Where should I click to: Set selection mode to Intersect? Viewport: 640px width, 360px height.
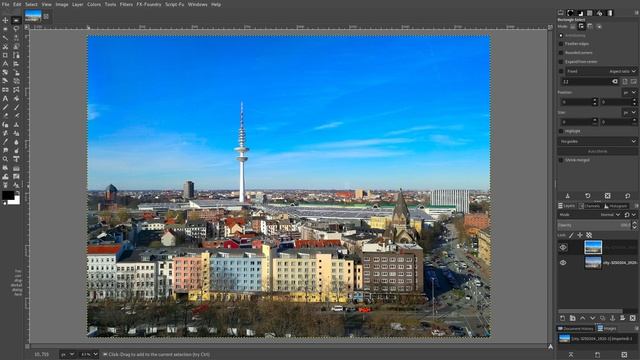coord(599,27)
